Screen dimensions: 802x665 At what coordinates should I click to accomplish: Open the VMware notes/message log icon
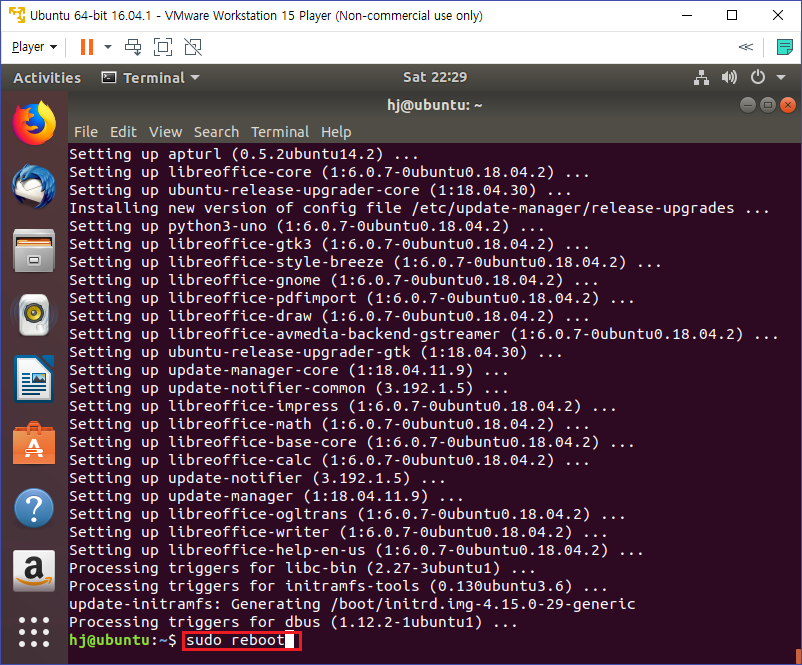click(x=784, y=47)
